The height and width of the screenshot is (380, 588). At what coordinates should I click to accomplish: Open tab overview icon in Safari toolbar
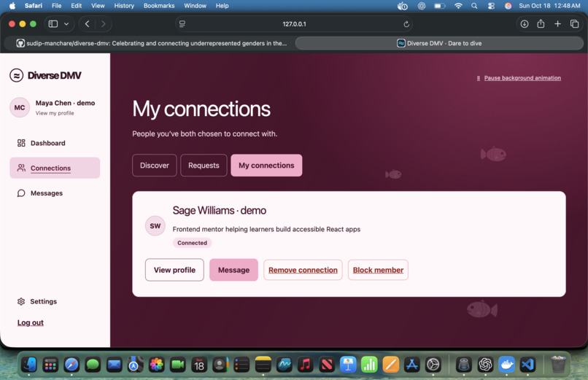(x=574, y=23)
